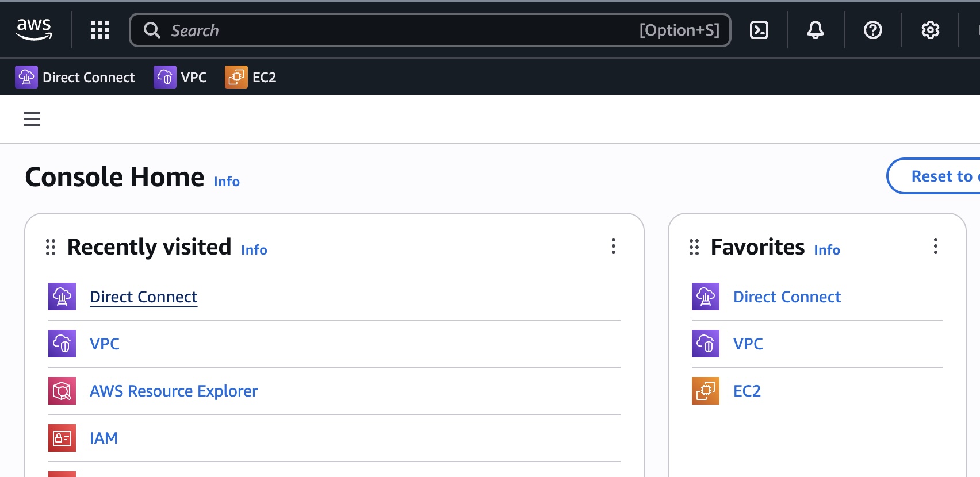
Task: Click VPC icon in Favorites widget
Action: pyautogui.click(x=706, y=344)
